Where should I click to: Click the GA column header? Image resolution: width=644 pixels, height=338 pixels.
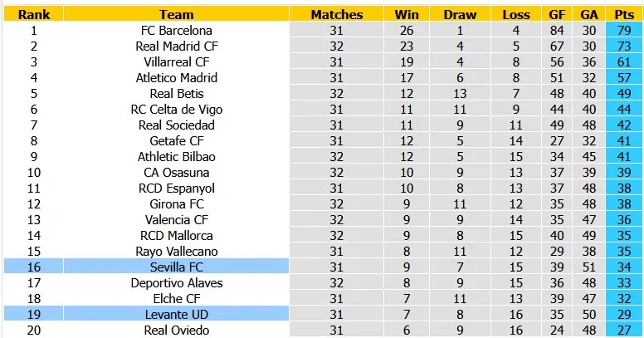click(589, 14)
